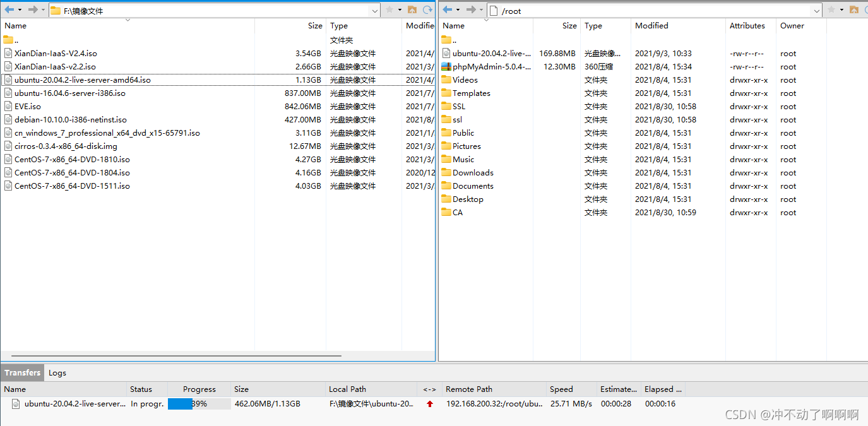Expand the /root path dropdown
Viewport: 868px width, 426px height.
coord(817,11)
